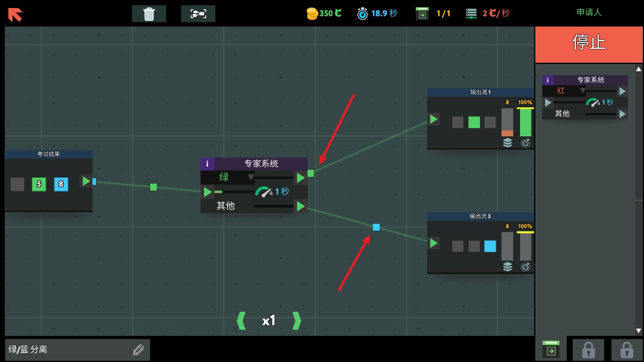Viewport: 644px width, 362px height.
Task: Click the 100% bar in 输出流 3
Action: tap(525, 247)
